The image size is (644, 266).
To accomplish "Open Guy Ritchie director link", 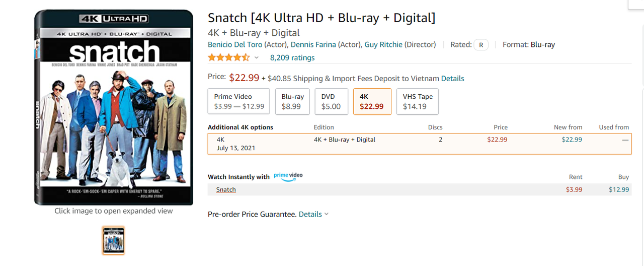I will click(x=383, y=44).
